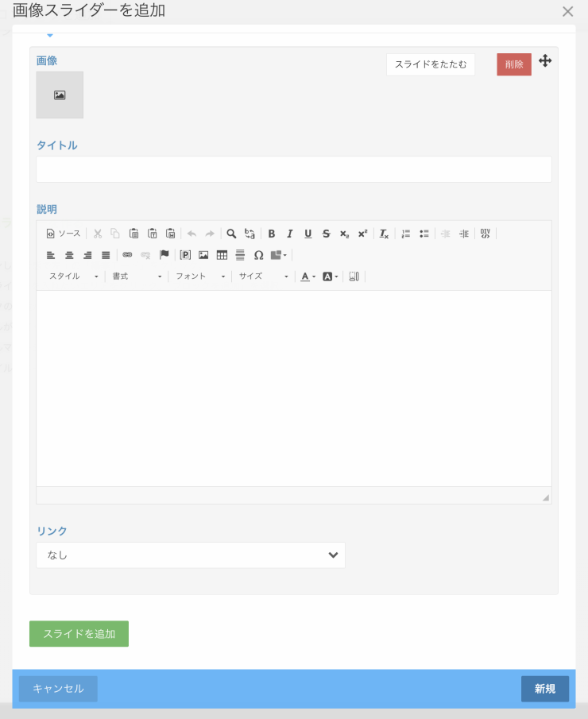This screenshot has width=588, height=719.
Task: Click the スライドをたたむ button
Action: (x=431, y=64)
